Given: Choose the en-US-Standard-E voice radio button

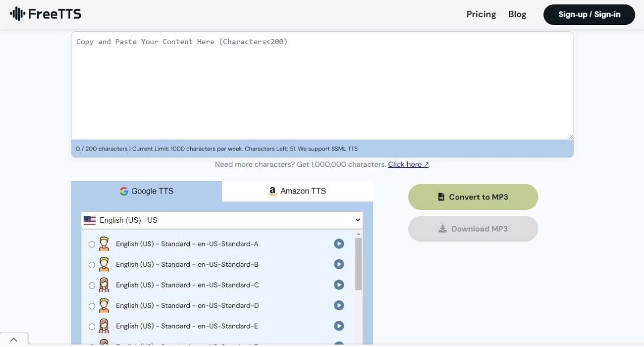Looking at the screenshot, I should (x=92, y=327).
